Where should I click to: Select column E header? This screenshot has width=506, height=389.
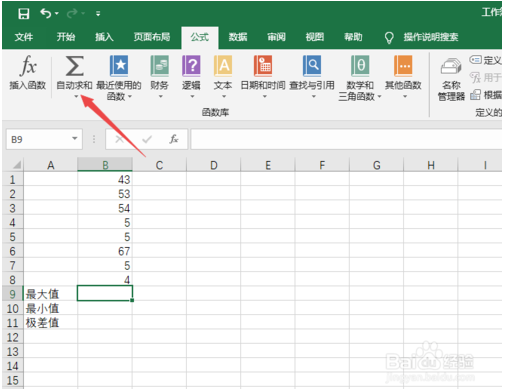[x=268, y=165]
